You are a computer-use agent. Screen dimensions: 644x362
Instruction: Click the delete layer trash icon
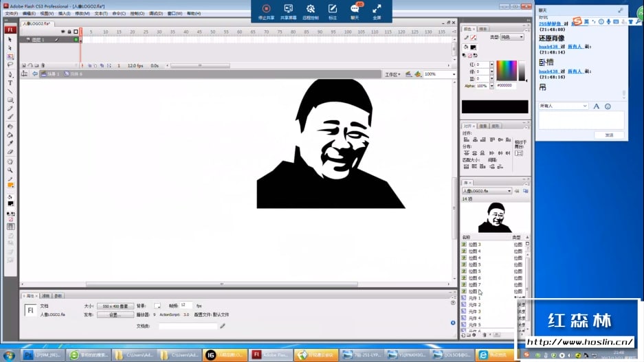43,66
